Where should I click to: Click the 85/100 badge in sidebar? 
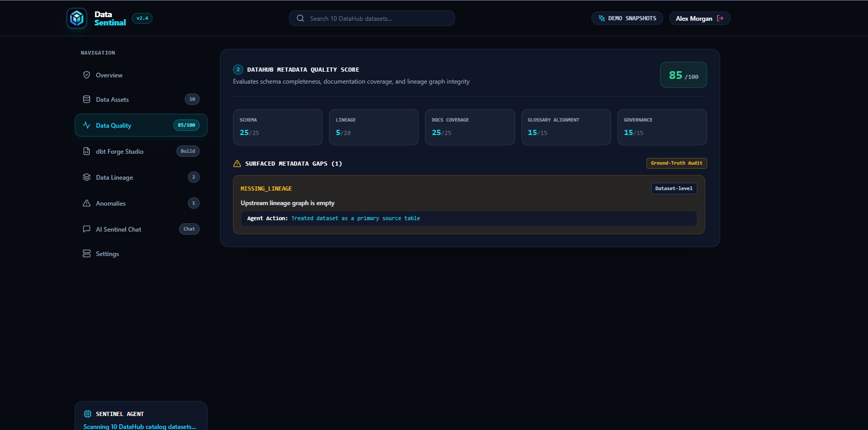point(186,125)
